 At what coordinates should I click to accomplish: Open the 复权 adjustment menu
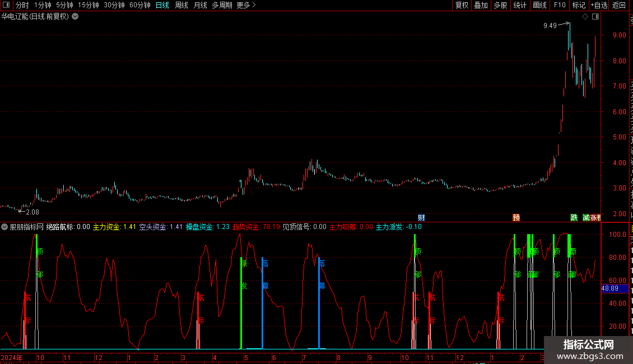coord(462,5)
